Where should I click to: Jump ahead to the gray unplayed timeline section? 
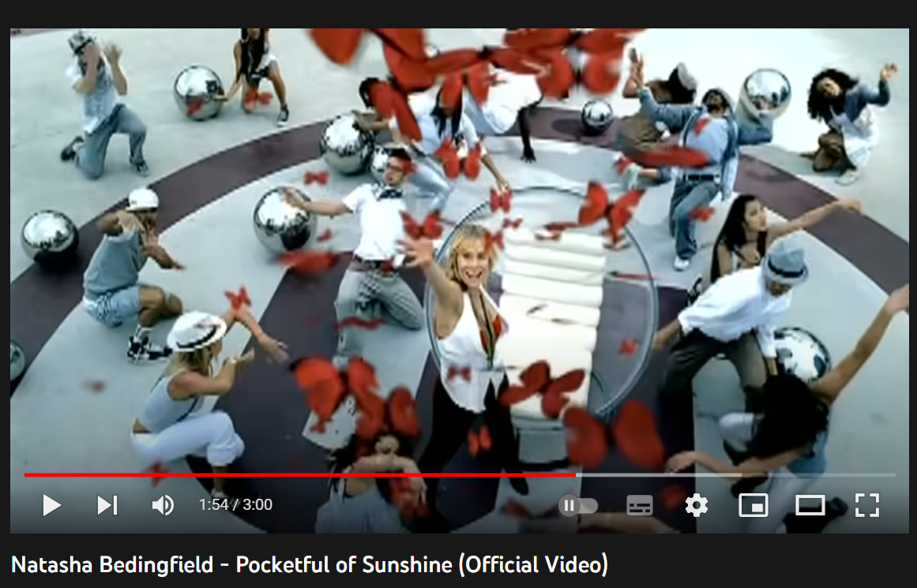point(735,474)
